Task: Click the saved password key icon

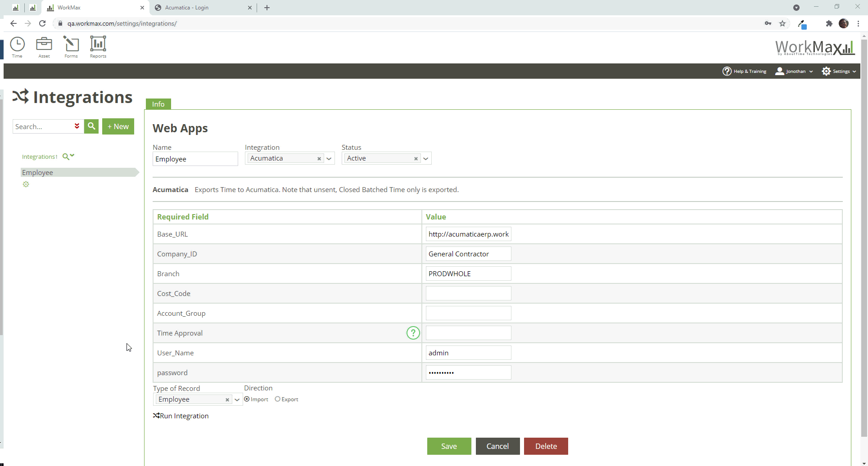Action: coord(768,23)
